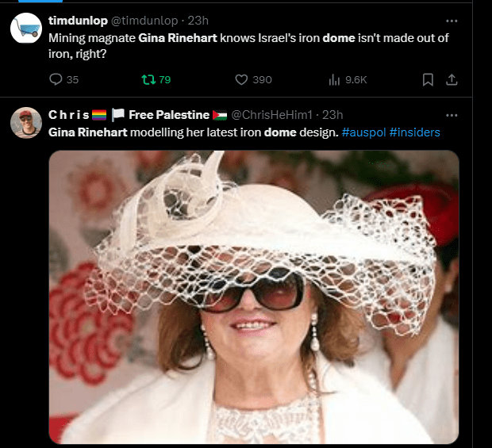Open the #auspol hashtag
The image size is (492, 448).
tap(364, 132)
